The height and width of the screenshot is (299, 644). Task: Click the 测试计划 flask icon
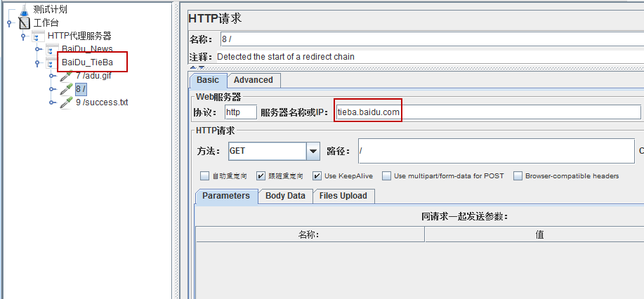25,9
